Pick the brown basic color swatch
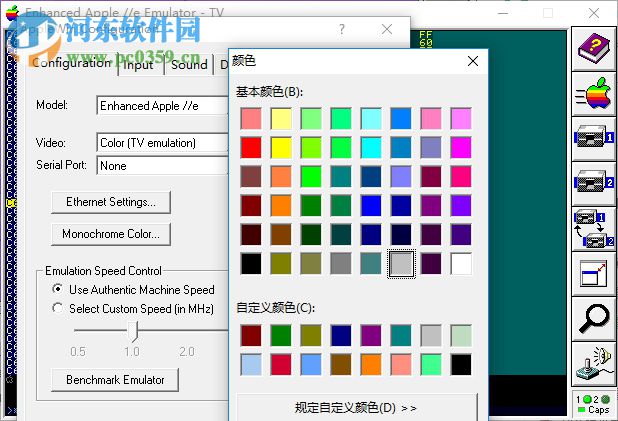This screenshot has width=618, height=421. [x=281, y=235]
